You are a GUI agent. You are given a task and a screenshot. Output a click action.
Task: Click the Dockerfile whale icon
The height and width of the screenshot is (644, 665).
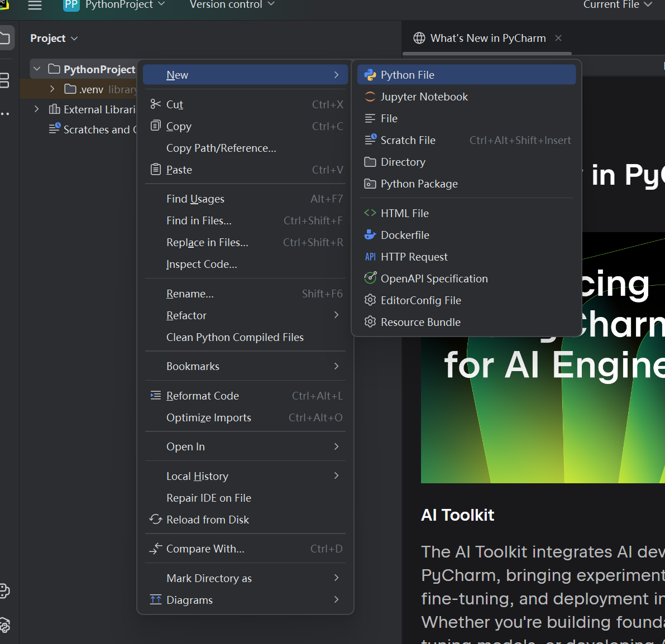tap(370, 235)
